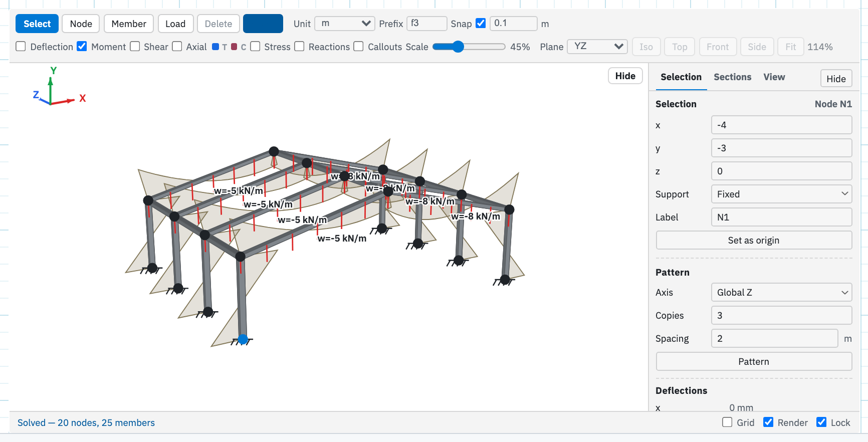
Task: Enable the Deflection checkbox
Action: coord(21,46)
